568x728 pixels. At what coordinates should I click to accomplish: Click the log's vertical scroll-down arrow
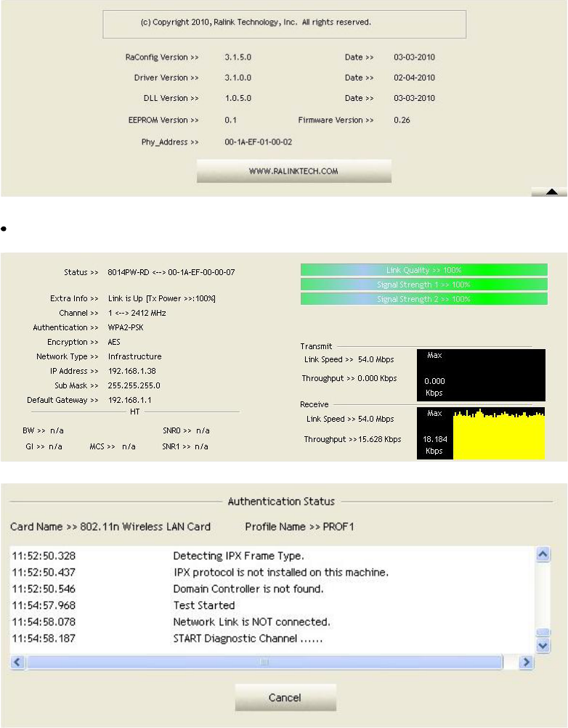pyautogui.click(x=543, y=645)
